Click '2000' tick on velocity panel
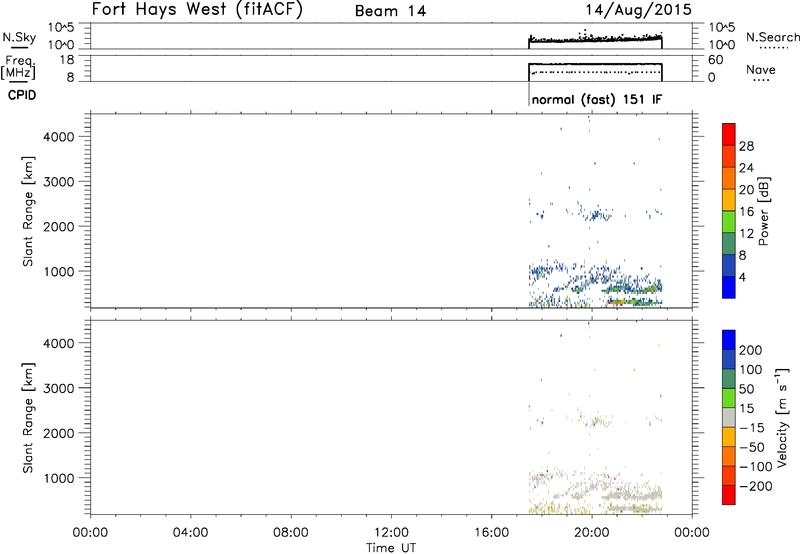800x554 pixels. click(x=59, y=433)
